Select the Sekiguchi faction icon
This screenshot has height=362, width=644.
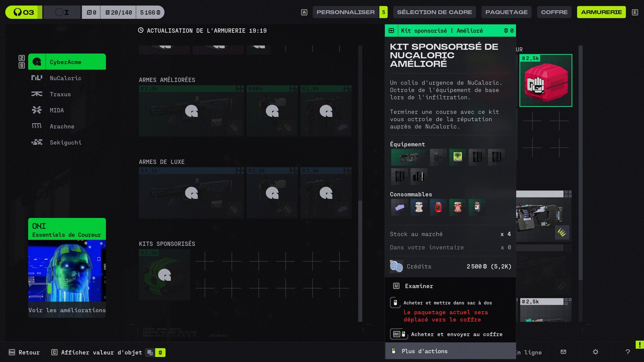37,142
